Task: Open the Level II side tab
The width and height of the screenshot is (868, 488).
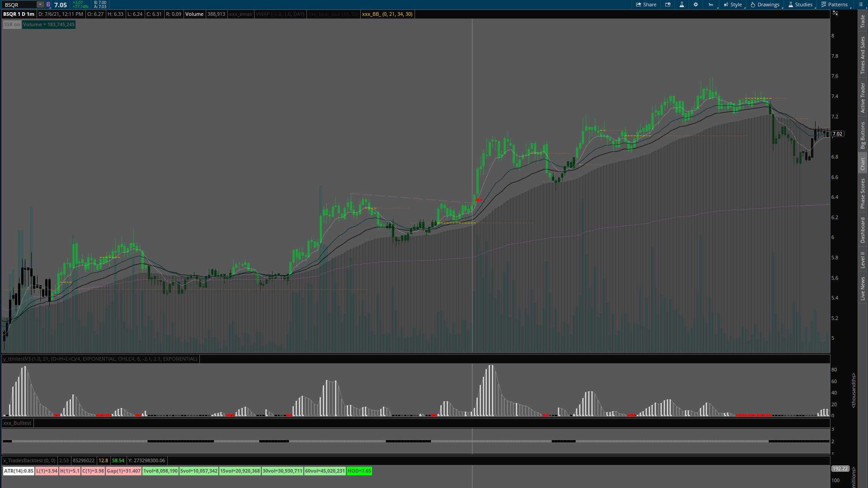Action: (863, 260)
